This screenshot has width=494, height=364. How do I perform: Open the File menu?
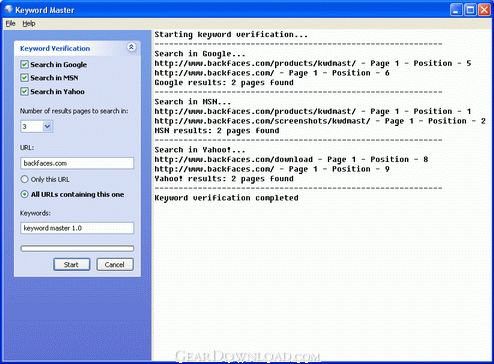pos(11,23)
